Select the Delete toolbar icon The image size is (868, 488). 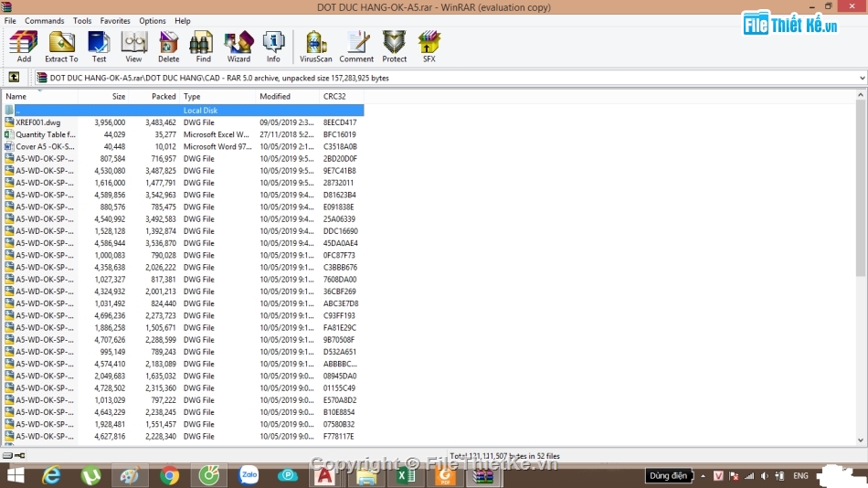click(x=168, y=47)
